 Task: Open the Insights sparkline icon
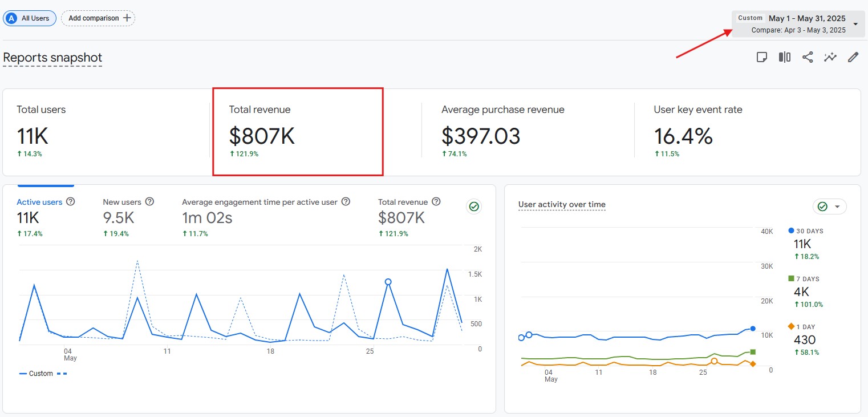pyautogui.click(x=830, y=57)
